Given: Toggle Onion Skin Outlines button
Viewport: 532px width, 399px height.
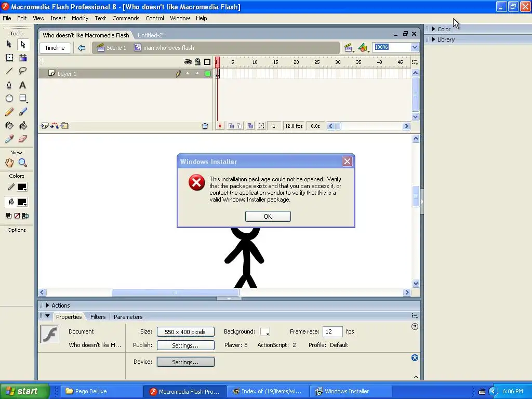Looking at the screenshot, I should point(240,126).
